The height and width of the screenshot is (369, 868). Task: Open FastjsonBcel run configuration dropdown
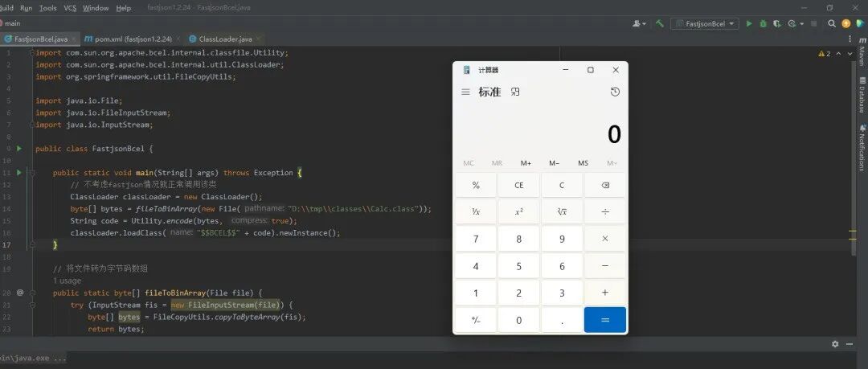pos(704,24)
